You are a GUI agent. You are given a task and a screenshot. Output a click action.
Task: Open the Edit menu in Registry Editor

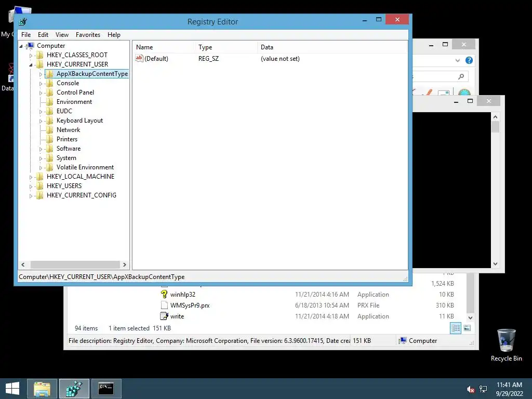tap(43, 35)
